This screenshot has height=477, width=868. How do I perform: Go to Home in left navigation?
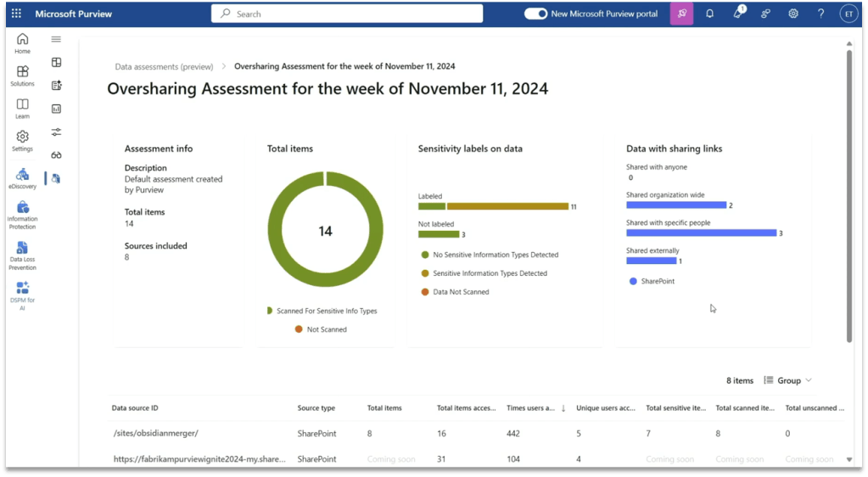(22, 43)
